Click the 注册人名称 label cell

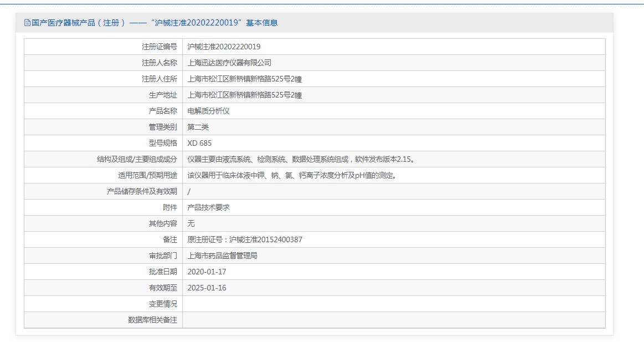[104, 63]
